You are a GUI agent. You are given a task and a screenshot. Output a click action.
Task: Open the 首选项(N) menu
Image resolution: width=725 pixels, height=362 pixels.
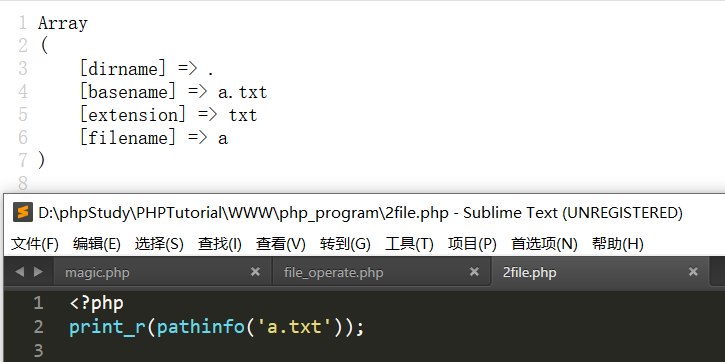544,244
